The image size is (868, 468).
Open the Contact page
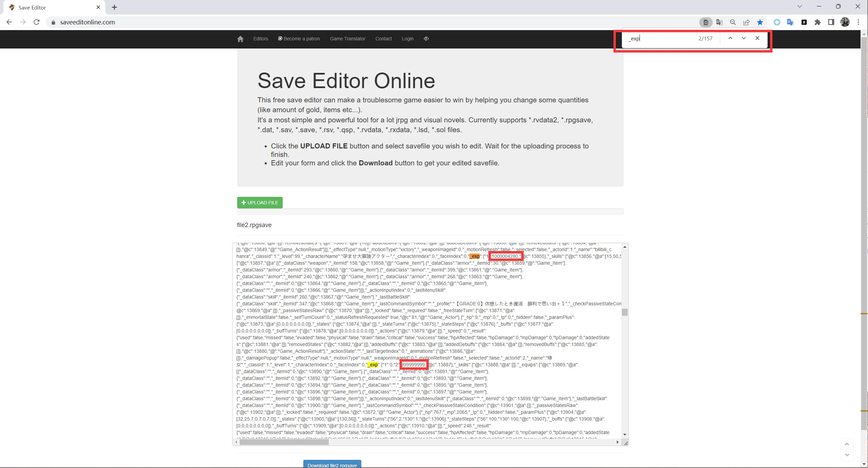tap(383, 39)
